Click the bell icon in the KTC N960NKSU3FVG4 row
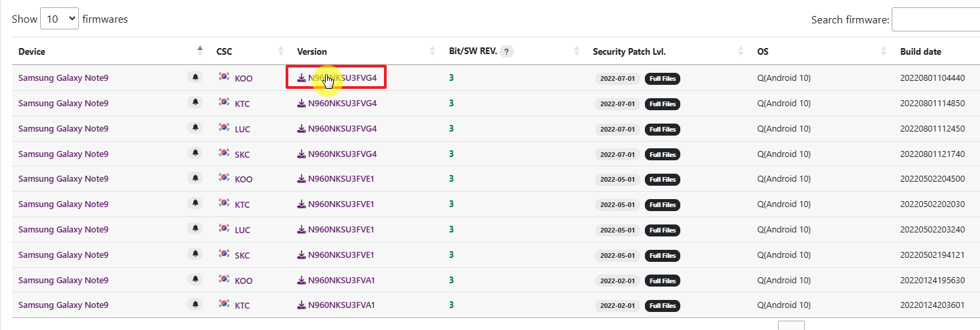The image size is (980, 330). [x=195, y=103]
